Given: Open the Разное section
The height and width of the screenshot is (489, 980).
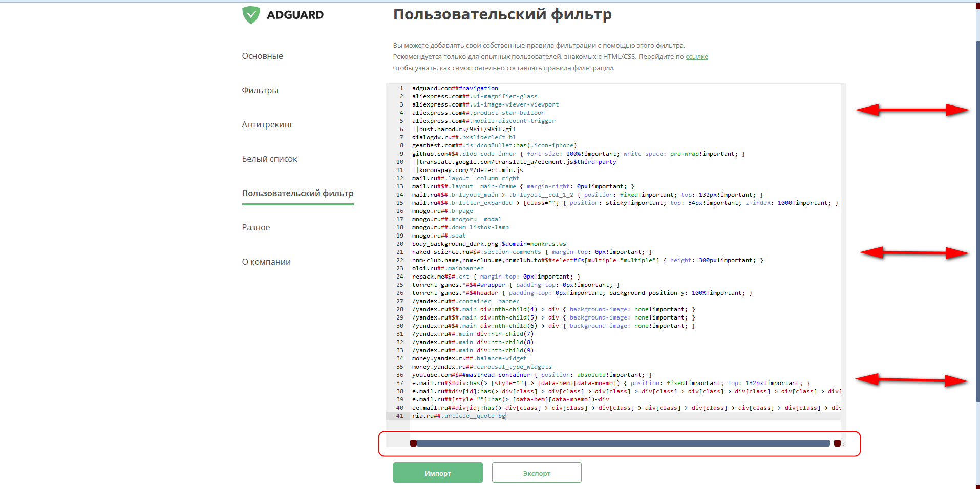Looking at the screenshot, I should pyautogui.click(x=255, y=227).
